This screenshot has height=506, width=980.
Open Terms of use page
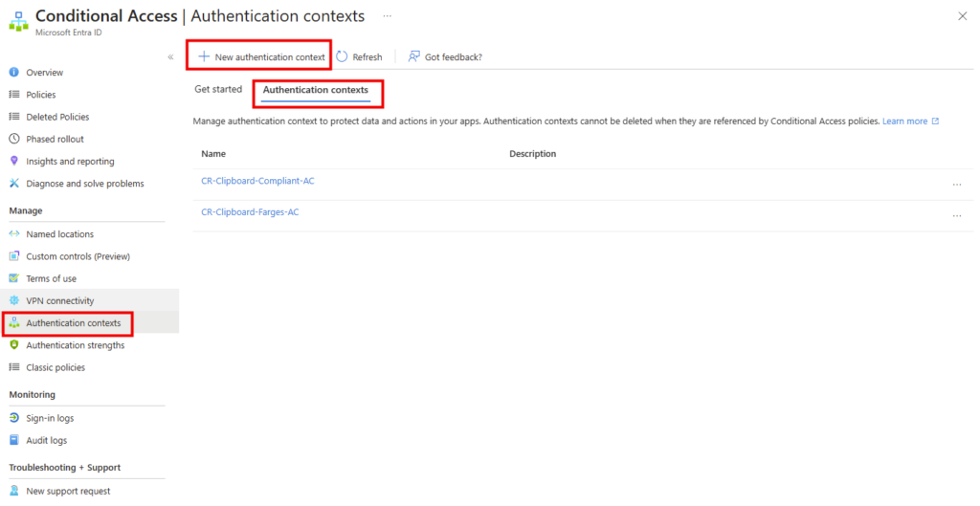pyautogui.click(x=52, y=278)
